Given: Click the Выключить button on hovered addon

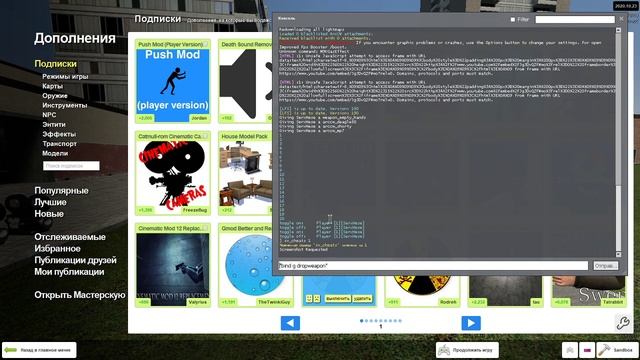Looking at the screenshot, I should tap(338, 299).
